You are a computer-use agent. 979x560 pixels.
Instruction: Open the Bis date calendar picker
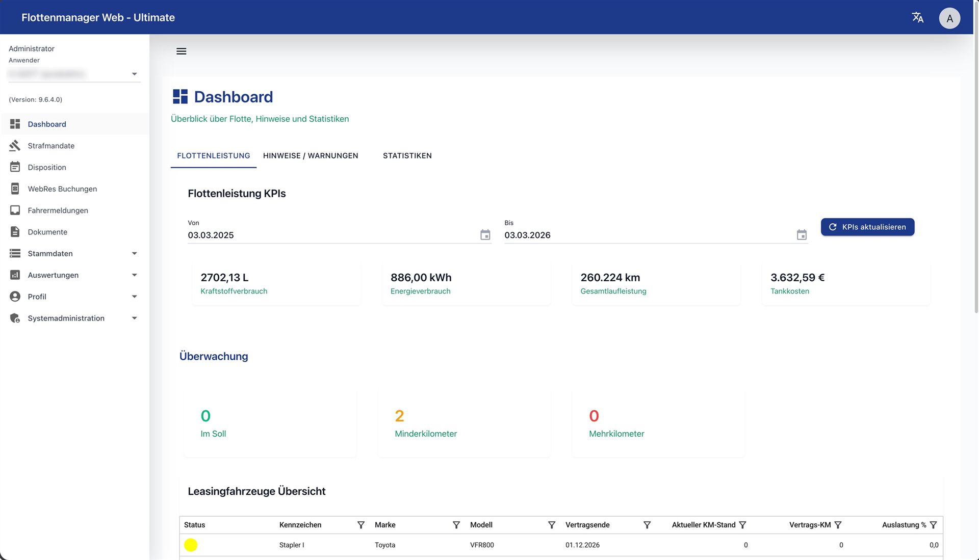(802, 235)
